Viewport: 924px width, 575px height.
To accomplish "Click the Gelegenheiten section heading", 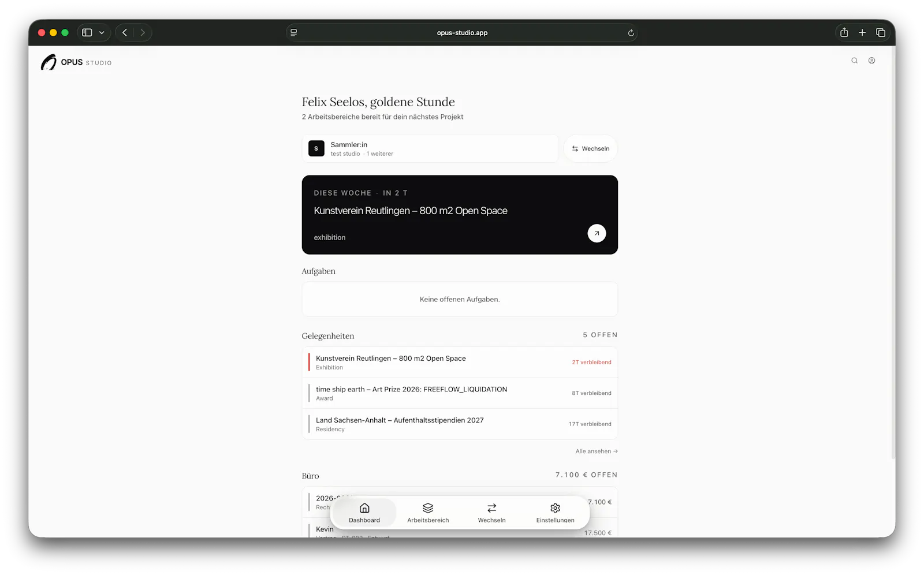I will pyautogui.click(x=328, y=336).
